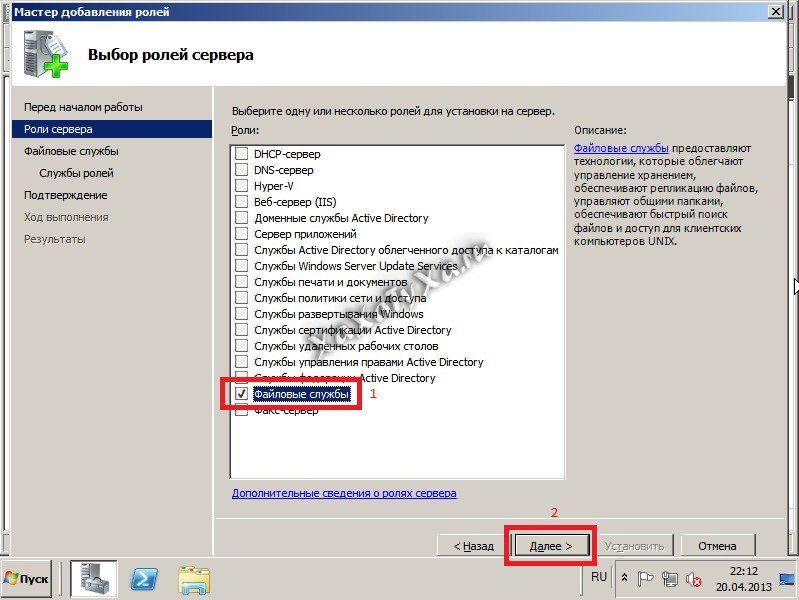
Task: Tick the Сервер приложений checkbox
Action: click(x=242, y=234)
